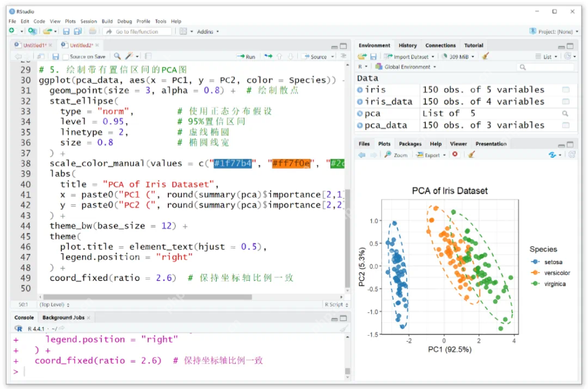Switch to the Packages tab

(410, 144)
